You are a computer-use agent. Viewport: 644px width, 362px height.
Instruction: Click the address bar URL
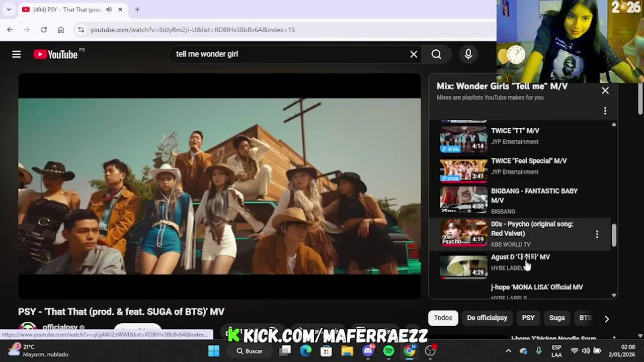(x=193, y=30)
